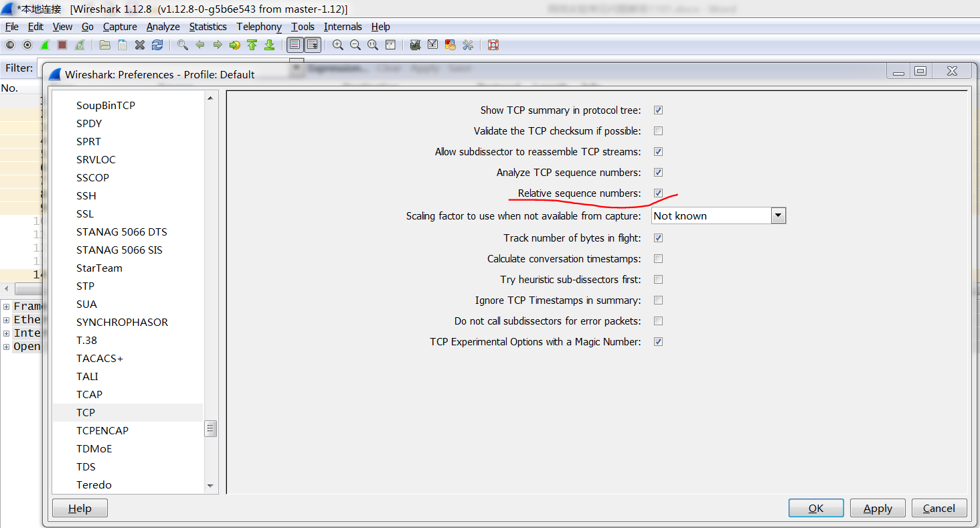The image size is (980, 528).
Task: Jump to first packet with up-arrow icon
Action: pos(252,45)
